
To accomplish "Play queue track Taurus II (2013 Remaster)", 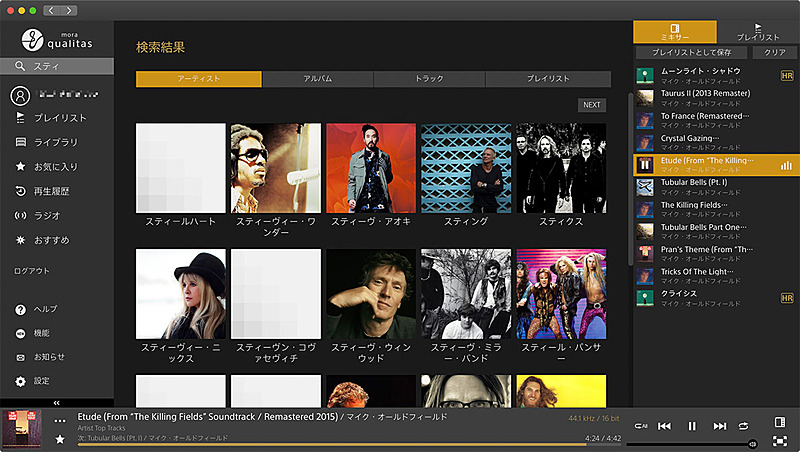I will (x=716, y=98).
